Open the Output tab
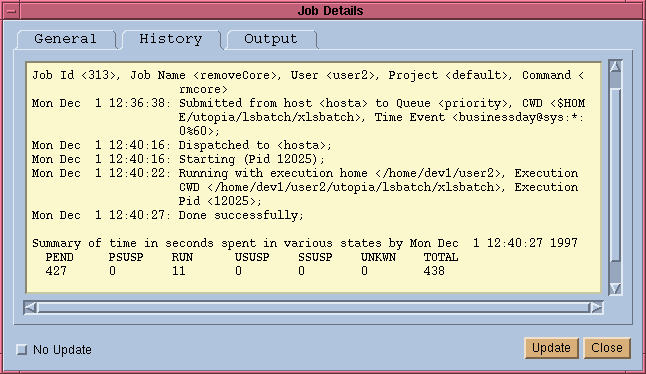Screen dimensions: 646x374 (271, 39)
